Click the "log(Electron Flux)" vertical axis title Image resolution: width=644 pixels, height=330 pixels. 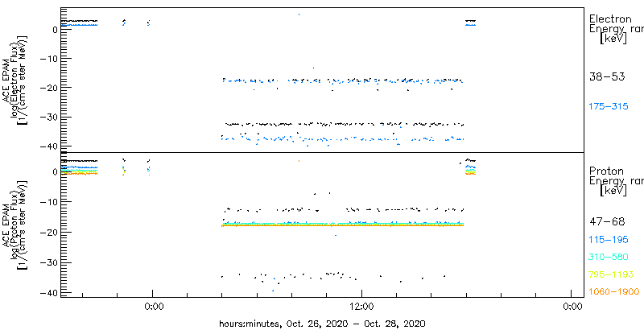tap(14, 79)
